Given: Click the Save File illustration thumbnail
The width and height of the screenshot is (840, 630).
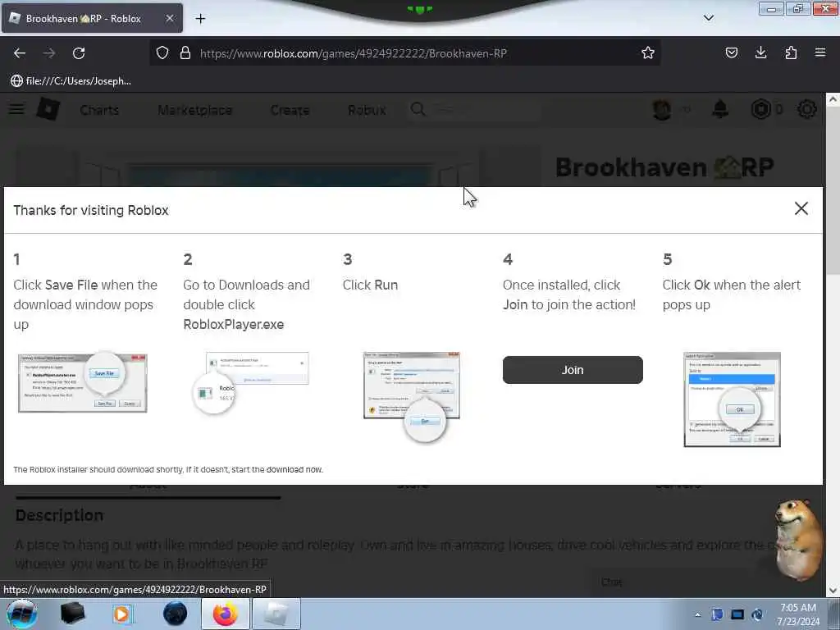Looking at the screenshot, I should [x=83, y=382].
